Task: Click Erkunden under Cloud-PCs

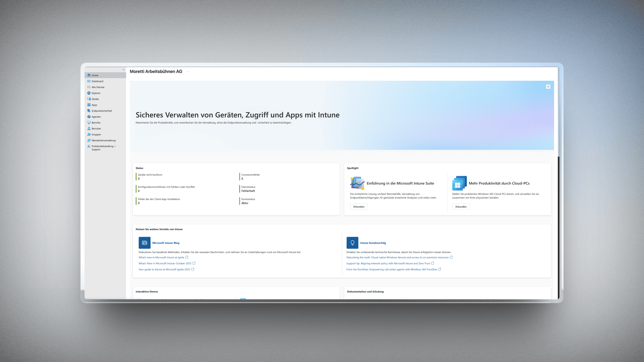Action: coord(461,207)
